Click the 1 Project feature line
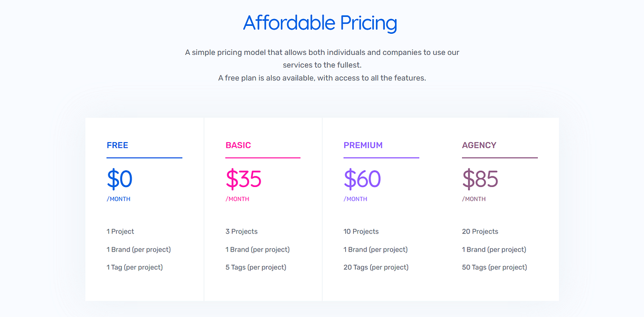Image resolution: width=644 pixels, height=317 pixels. click(x=120, y=231)
